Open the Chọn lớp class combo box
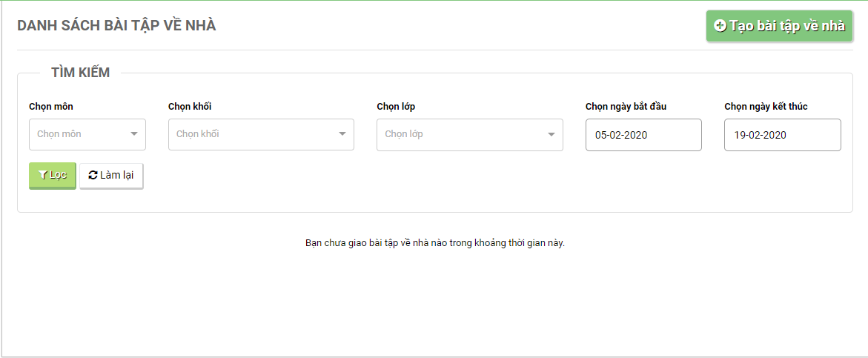868x358 pixels. tap(461, 134)
